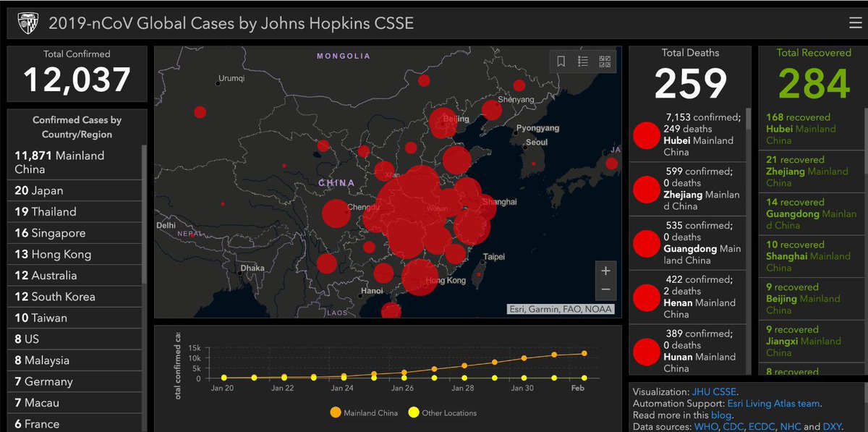
Task: Open the blog link
Action: (721, 415)
